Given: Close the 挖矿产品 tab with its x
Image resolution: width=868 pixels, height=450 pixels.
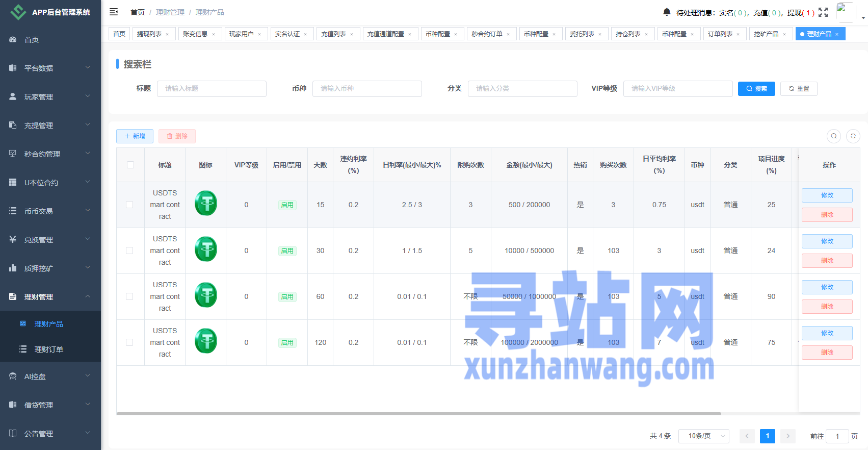Looking at the screenshot, I should [x=784, y=34].
